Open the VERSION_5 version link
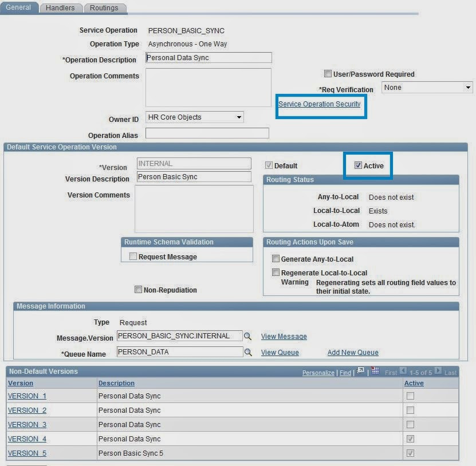Viewport: 476px width, 466px height. click(x=27, y=453)
